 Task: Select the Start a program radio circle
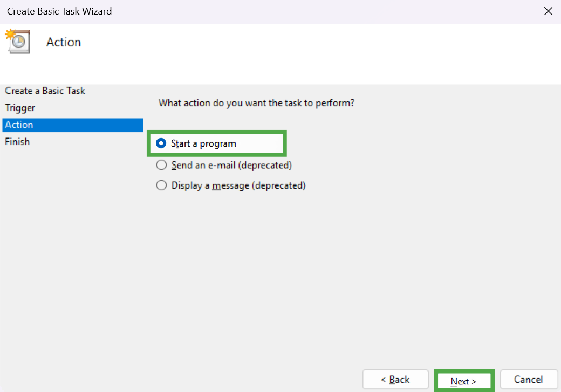point(161,143)
